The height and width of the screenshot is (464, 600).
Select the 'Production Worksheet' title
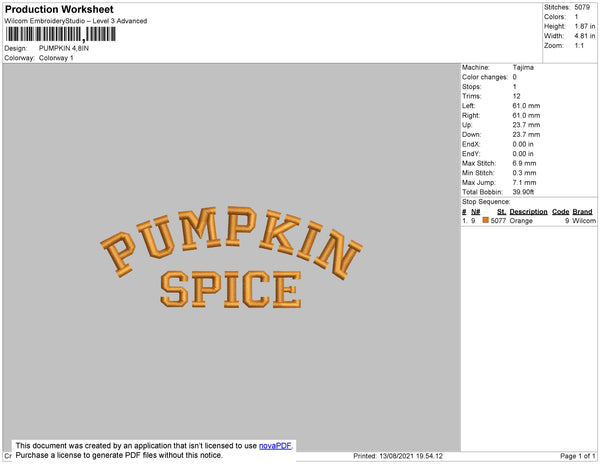click(x=59, y=9)
